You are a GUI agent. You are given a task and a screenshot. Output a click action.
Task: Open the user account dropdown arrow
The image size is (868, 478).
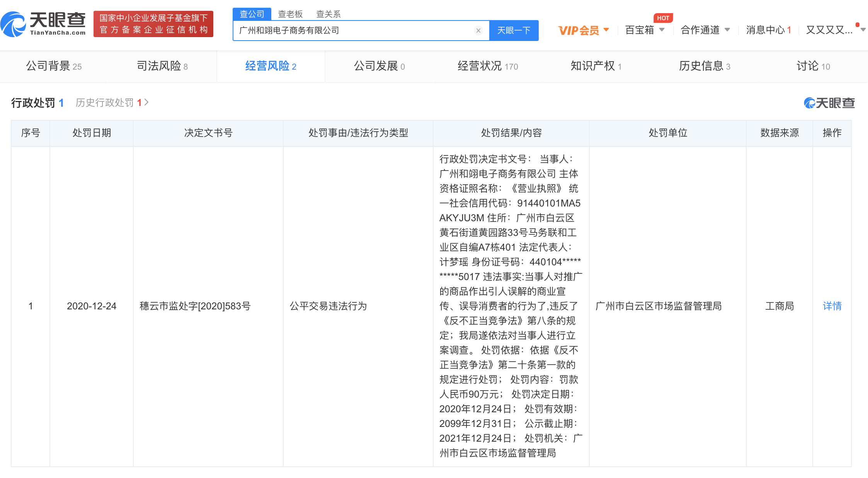click(863, 30)
